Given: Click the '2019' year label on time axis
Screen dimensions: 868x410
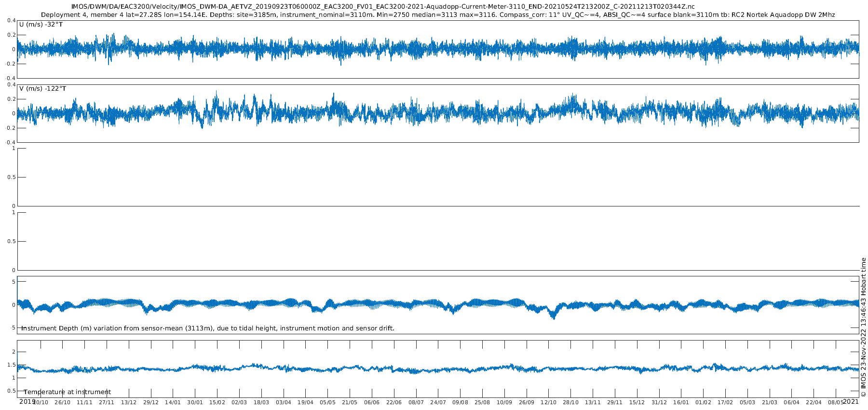Looking at the screenshot, I should pyautogui.click(x=27, y=401).
